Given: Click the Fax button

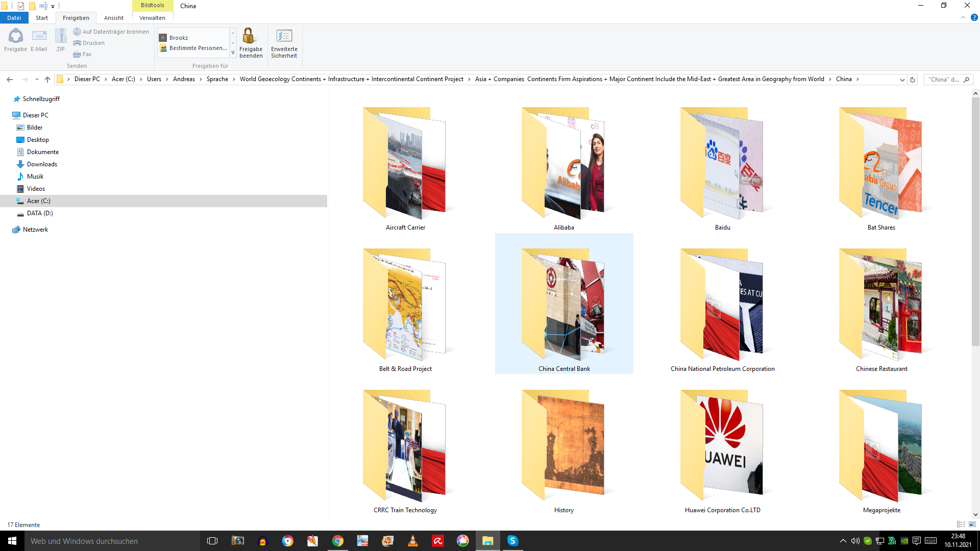Looking at the screenshot, I should click(x=82, y=54).
